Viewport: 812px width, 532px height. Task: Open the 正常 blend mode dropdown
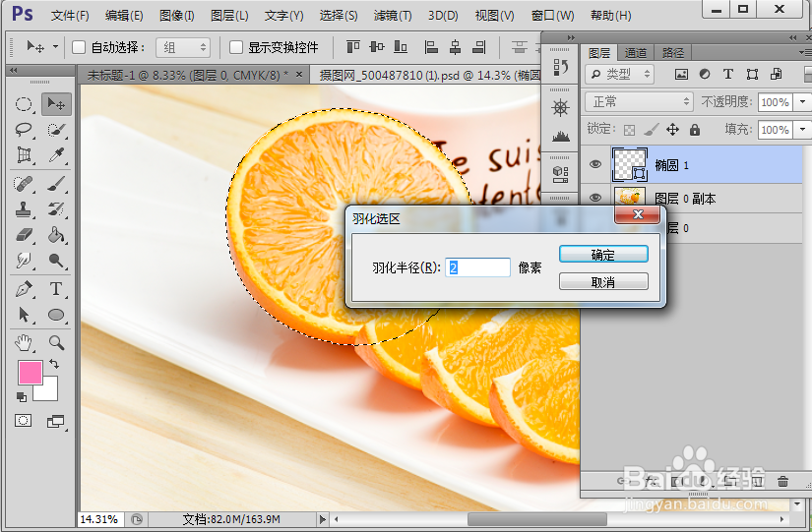640,102
